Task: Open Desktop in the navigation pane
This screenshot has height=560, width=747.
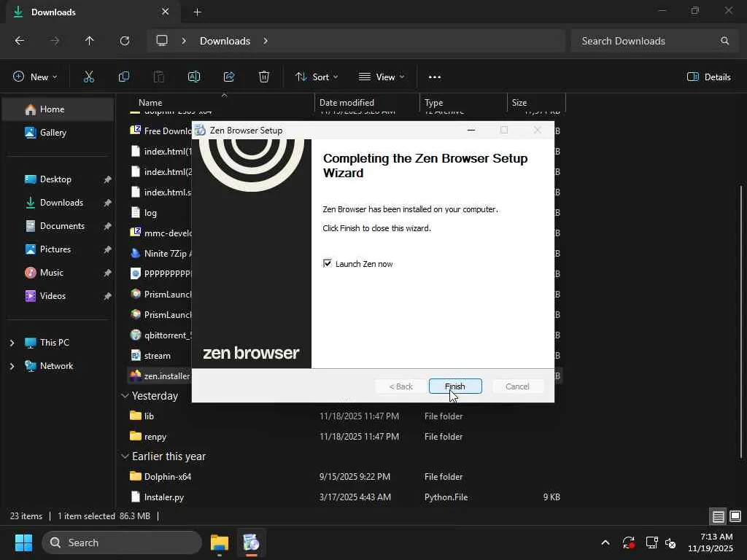Action: click(58, 179)
